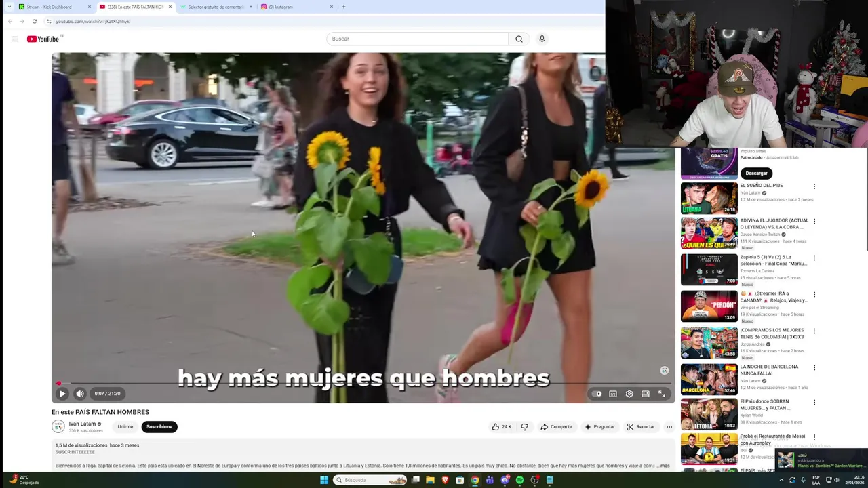Open a new browser tab with plus

pos(343,7)
